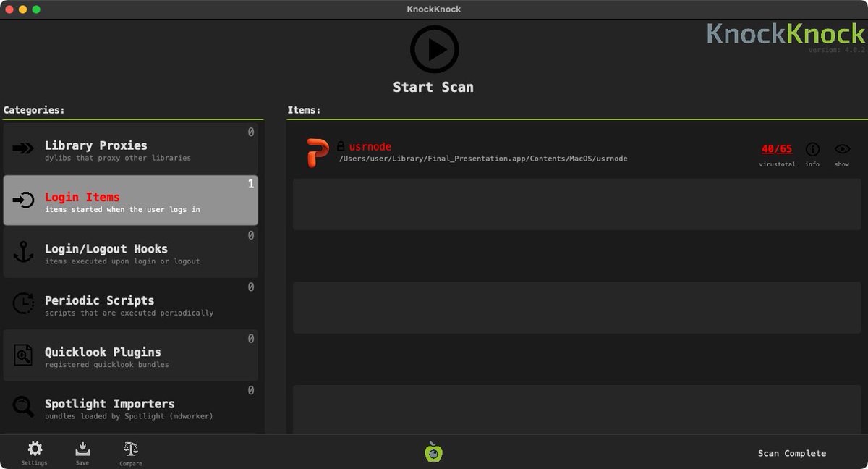Click the Scan Complete status text

[x=792, y=453]
